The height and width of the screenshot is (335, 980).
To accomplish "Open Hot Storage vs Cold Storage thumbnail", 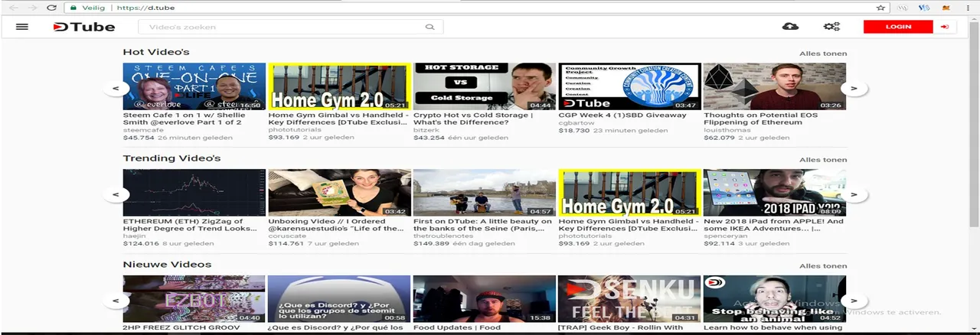I will pyautogui.click(x=485, y=86).
